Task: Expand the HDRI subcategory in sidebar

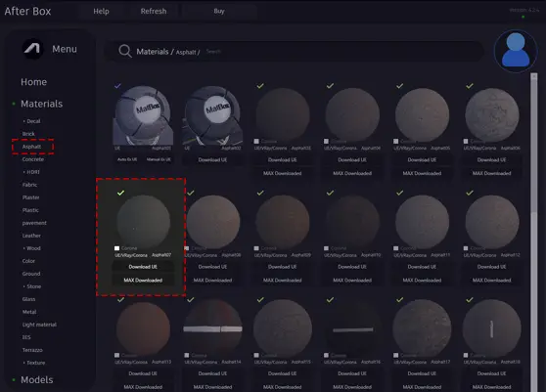Action: 31,172
